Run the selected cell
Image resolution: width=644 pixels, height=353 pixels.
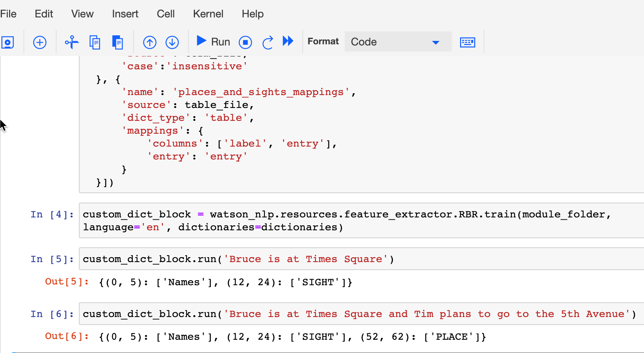(212, 42)
